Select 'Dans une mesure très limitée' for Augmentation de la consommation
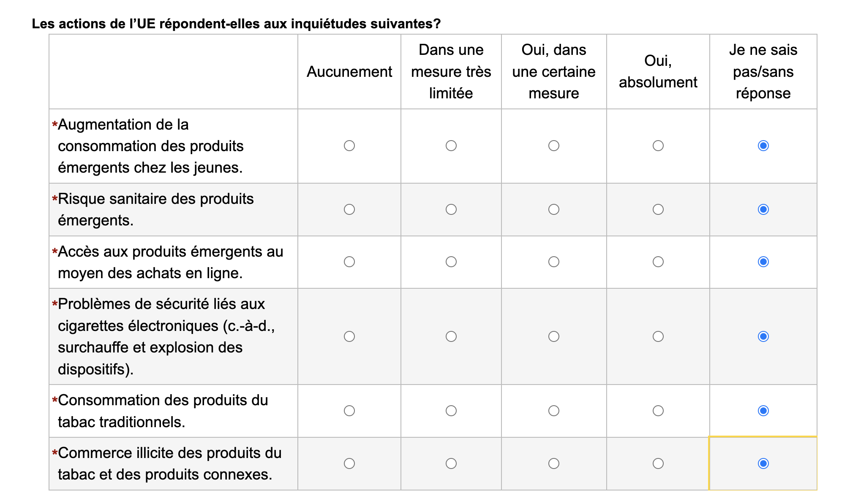 pyautogui.click(x=451, y=146)
